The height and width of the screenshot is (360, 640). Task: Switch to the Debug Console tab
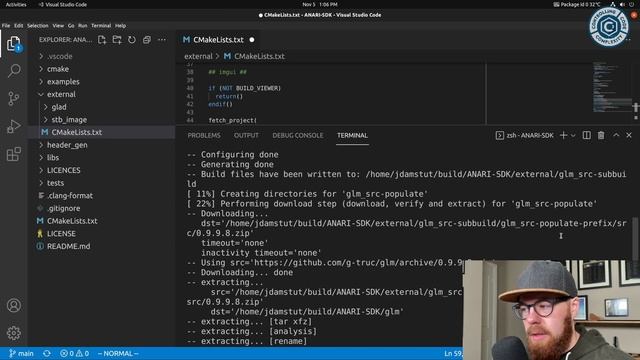(298, 136)
